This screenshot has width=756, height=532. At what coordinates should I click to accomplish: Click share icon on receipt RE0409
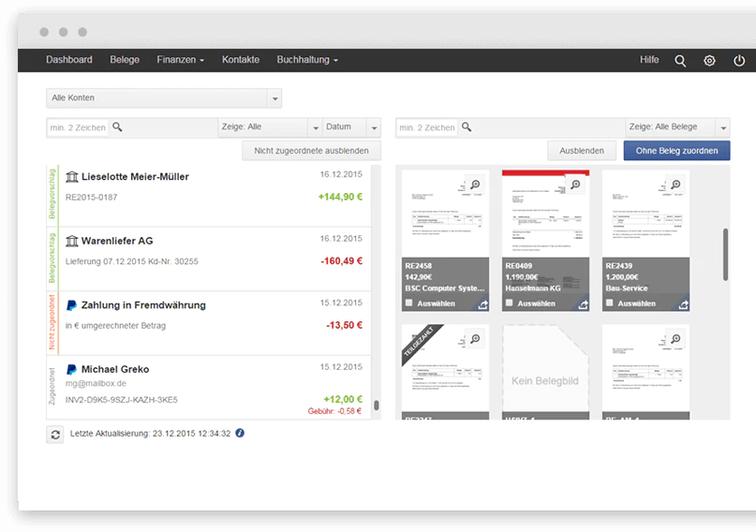click(583, 304)
